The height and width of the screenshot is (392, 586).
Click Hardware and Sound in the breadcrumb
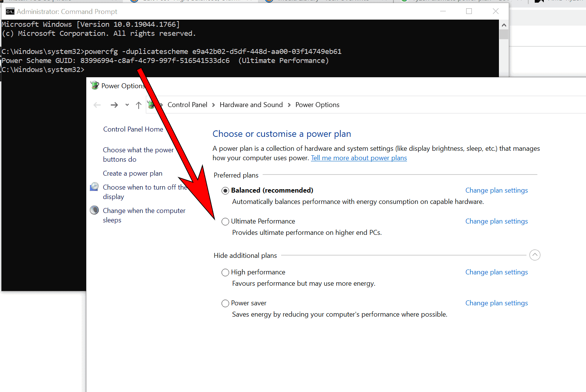pos(251,105)
